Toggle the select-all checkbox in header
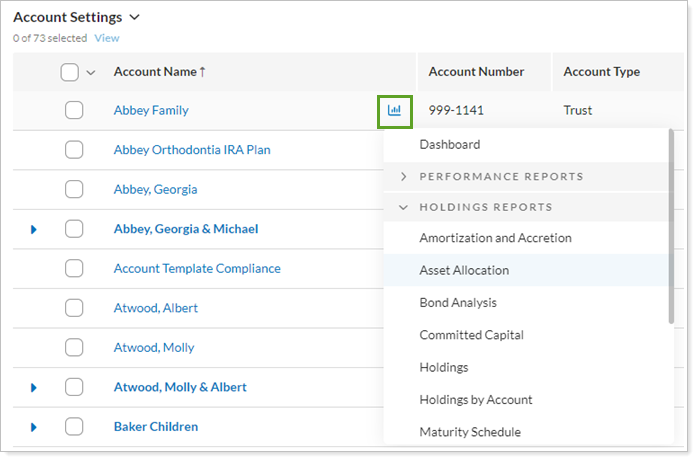 coord(69,72)
